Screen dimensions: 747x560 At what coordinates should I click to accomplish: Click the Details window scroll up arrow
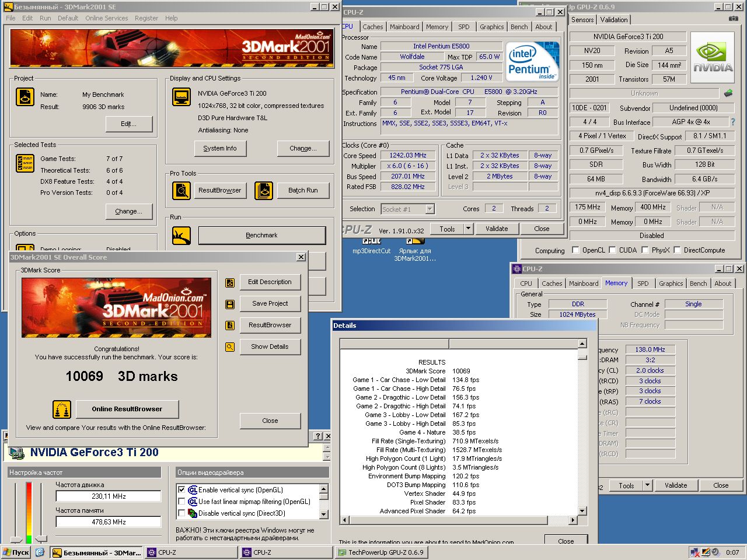pos(582,344)
